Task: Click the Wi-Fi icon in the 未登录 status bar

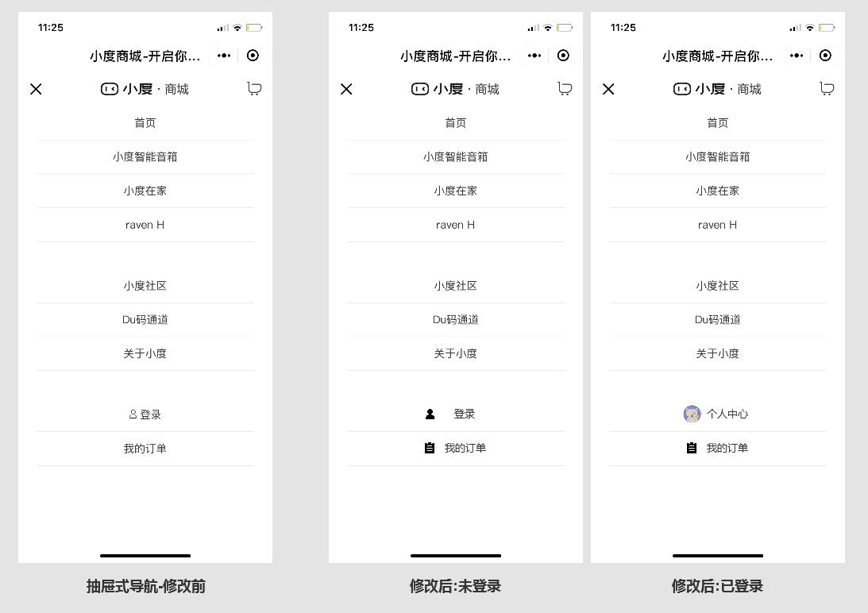Action: point(548,28)
